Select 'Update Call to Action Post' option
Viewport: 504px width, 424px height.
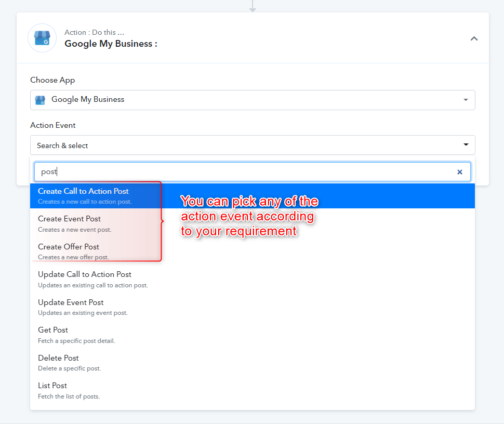[x=253, y=280]
